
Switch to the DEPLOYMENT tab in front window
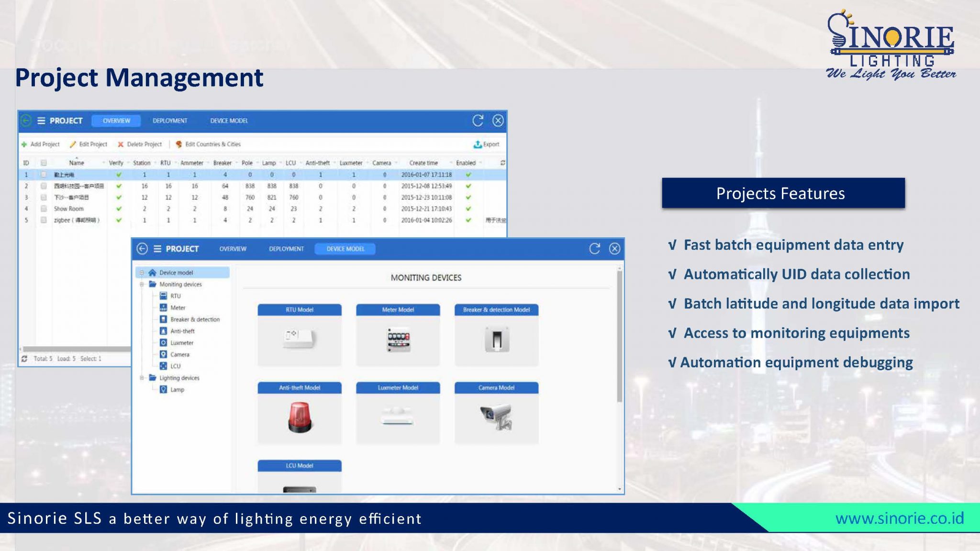286,249
